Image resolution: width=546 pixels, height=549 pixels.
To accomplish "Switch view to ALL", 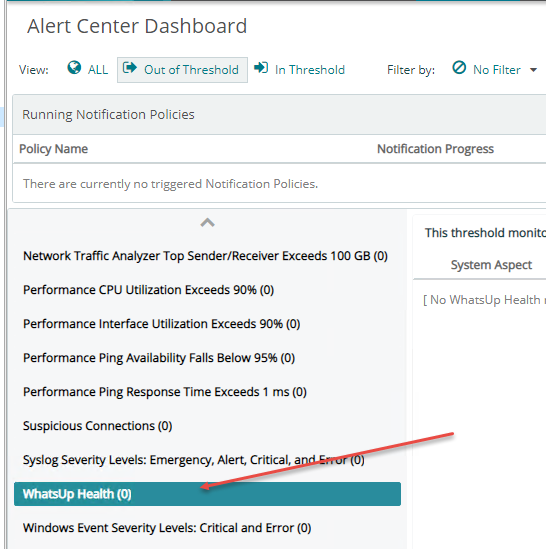I will click(x=98, y=70).
